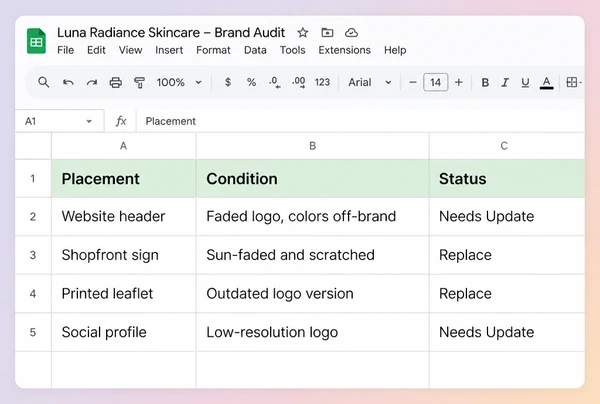This screenshot has width=600, height=404.
Task: Click the select-all corner box
Action: [x=33, y=146]
